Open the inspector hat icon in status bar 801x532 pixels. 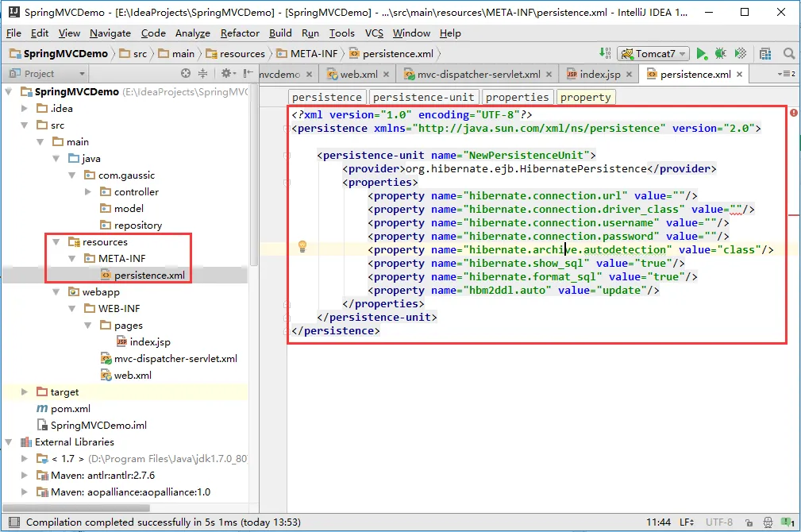coord(768,522)
